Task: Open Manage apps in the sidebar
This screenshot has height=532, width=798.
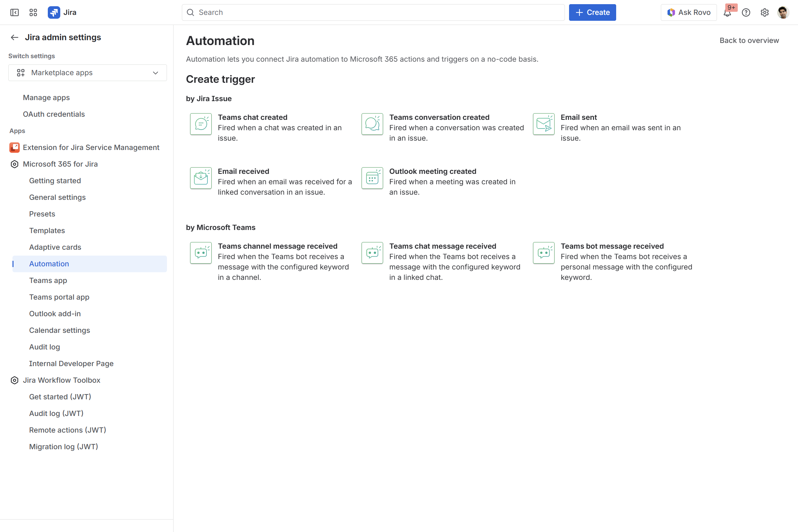Action: click(46, 98)
